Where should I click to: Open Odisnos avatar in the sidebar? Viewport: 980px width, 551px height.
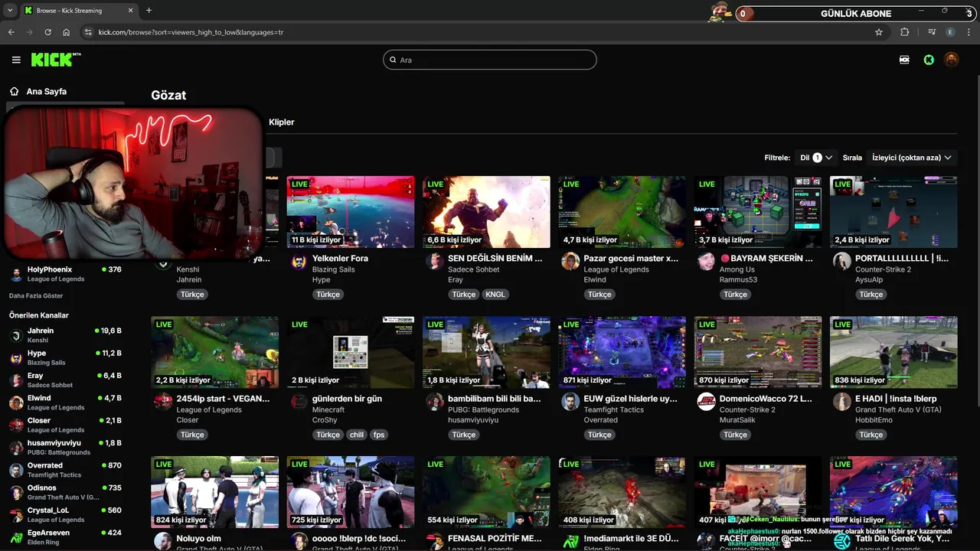pyautogui.click(x=16, y=492)
